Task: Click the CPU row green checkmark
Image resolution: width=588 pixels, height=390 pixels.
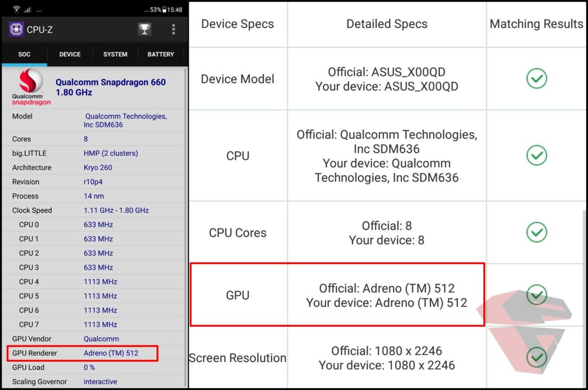Action: click(x=536, y=156)
